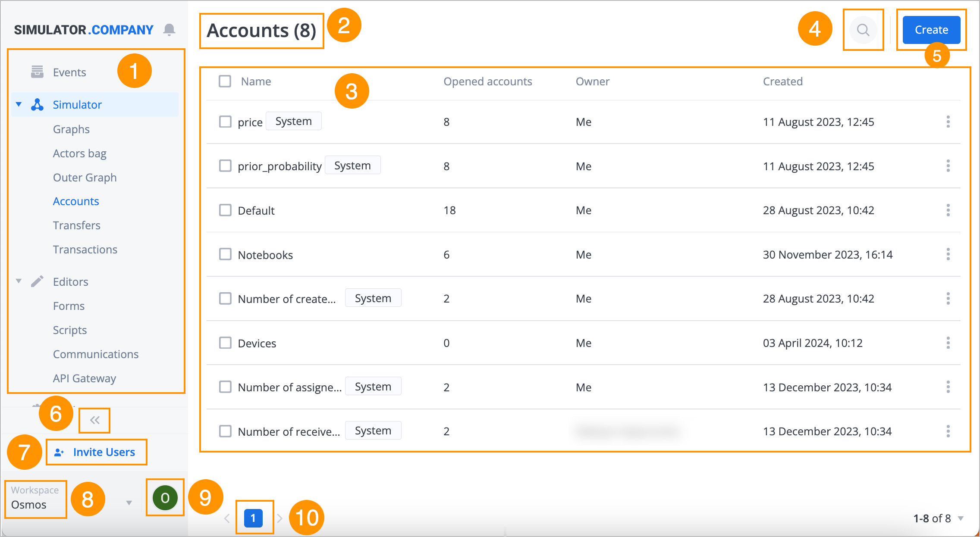Click the System tag on price row
Image resolution: width=980 pixels, height=537 pixels.
293,121
